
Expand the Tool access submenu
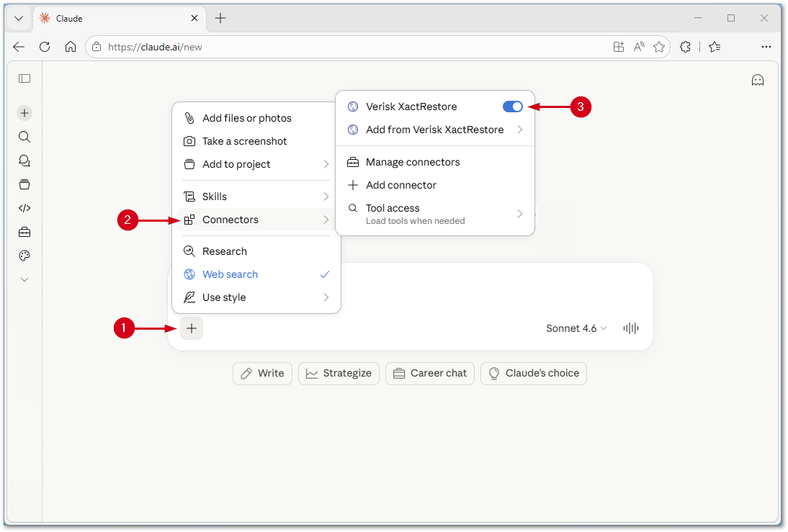point(435,214)
